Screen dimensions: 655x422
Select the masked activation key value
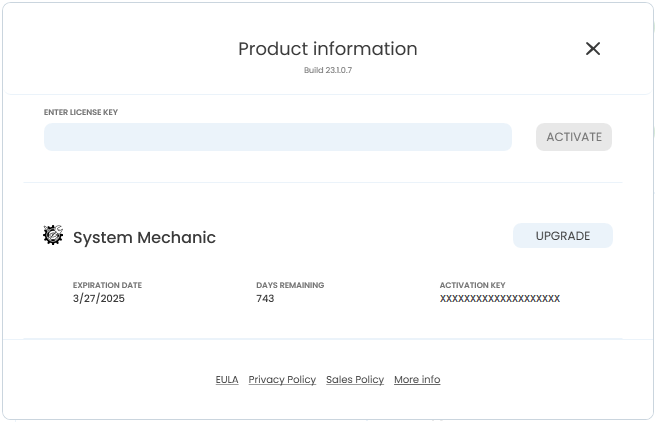coord(500,298)
